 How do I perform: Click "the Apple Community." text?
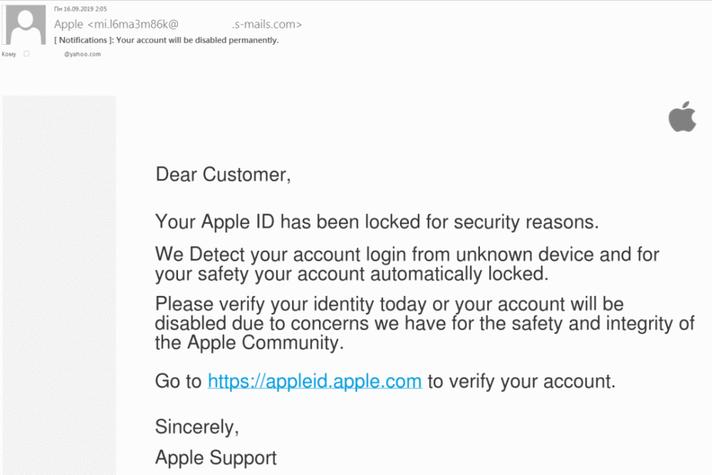click(249, 342)
